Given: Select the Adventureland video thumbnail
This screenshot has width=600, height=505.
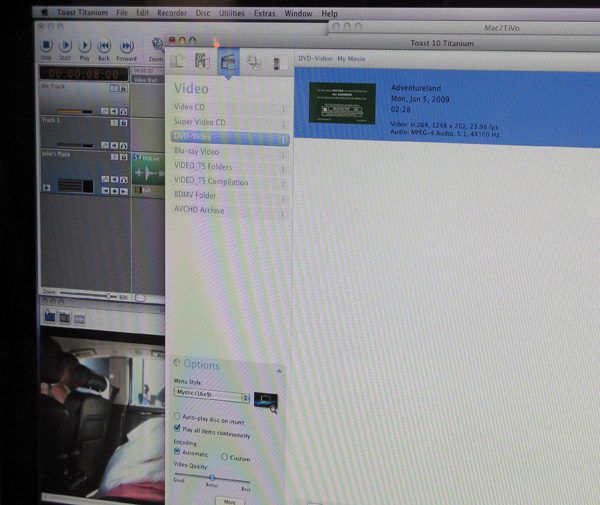Looking at the screenshot, I should pos(342,103).
